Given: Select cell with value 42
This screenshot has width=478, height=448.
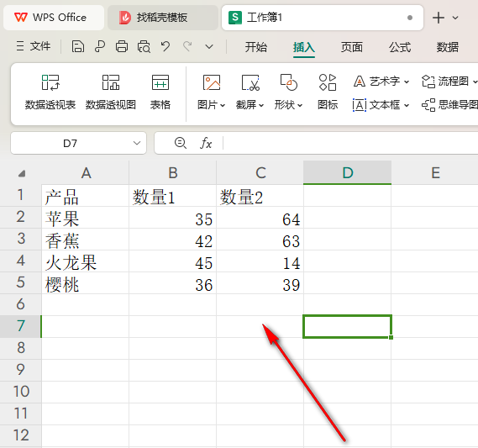Looking at the screenshot, I should click(173, 240).
